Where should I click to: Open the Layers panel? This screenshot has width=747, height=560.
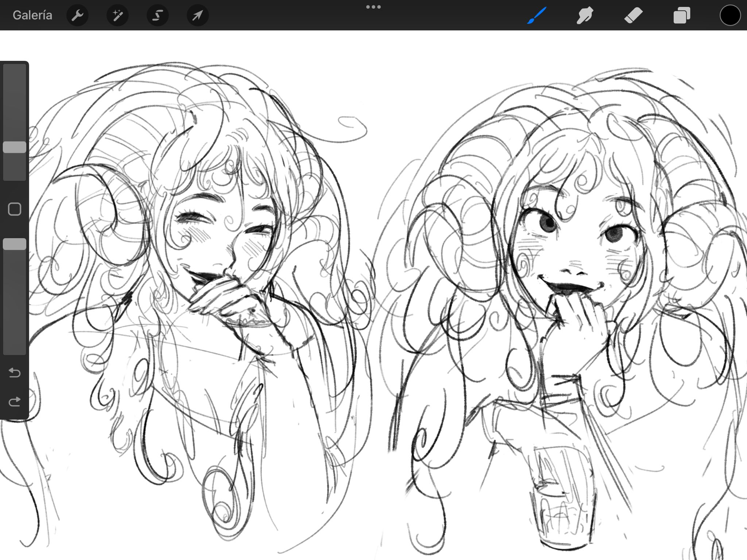tap(681, 15)
